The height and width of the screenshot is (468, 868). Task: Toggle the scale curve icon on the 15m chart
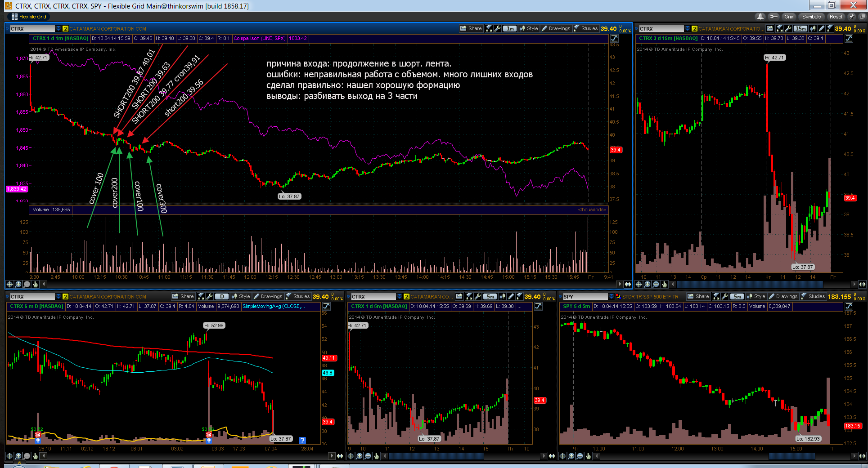pyautogui.click(x=849, y=39)
